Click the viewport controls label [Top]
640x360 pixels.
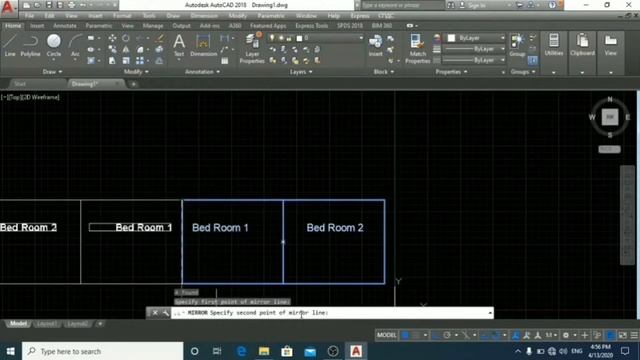pos(14,97)
